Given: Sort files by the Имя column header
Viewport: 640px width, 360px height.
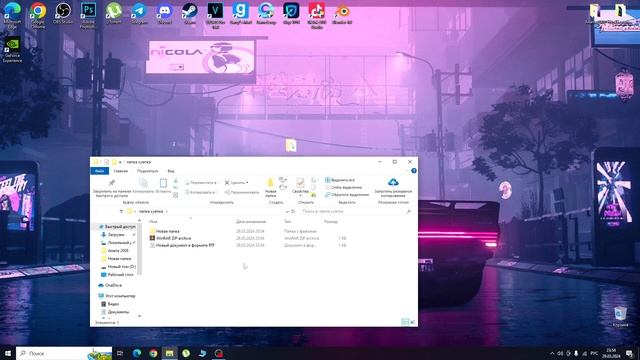Looking at the screenshot, I should pyautogui.click(x=153, y=222).
